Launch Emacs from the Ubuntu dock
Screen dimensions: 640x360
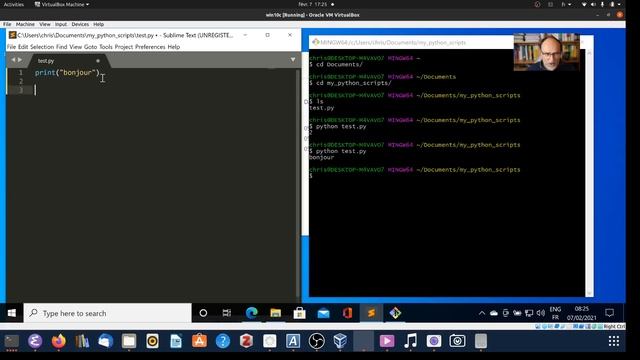click(35, 341)
